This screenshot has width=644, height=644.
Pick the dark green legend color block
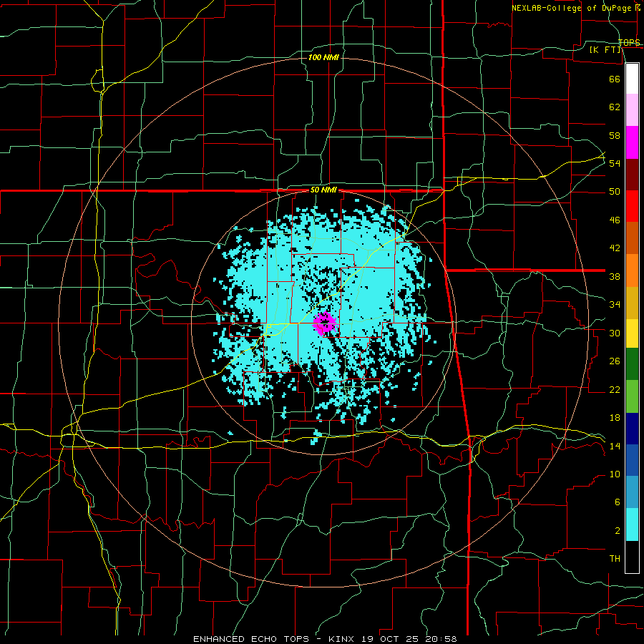pos(632,364)
